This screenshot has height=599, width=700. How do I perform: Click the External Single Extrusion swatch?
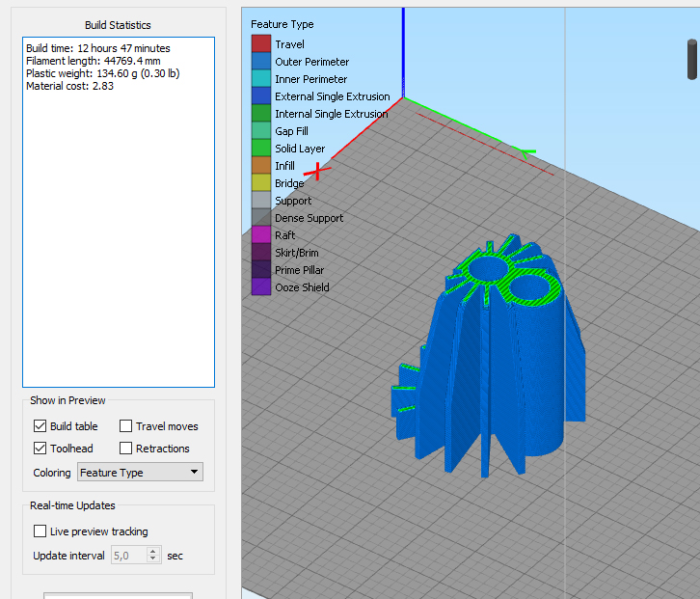[261, 96]
